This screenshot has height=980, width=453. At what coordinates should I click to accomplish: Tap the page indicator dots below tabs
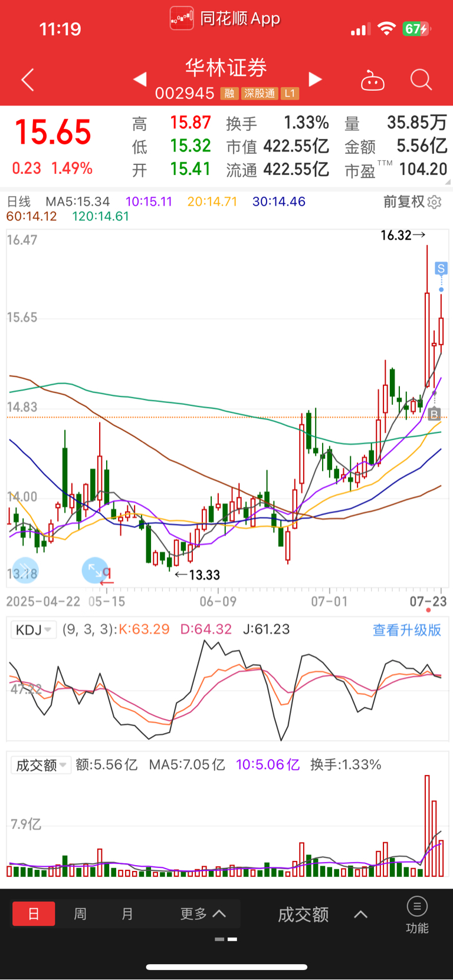pos(226,939)
